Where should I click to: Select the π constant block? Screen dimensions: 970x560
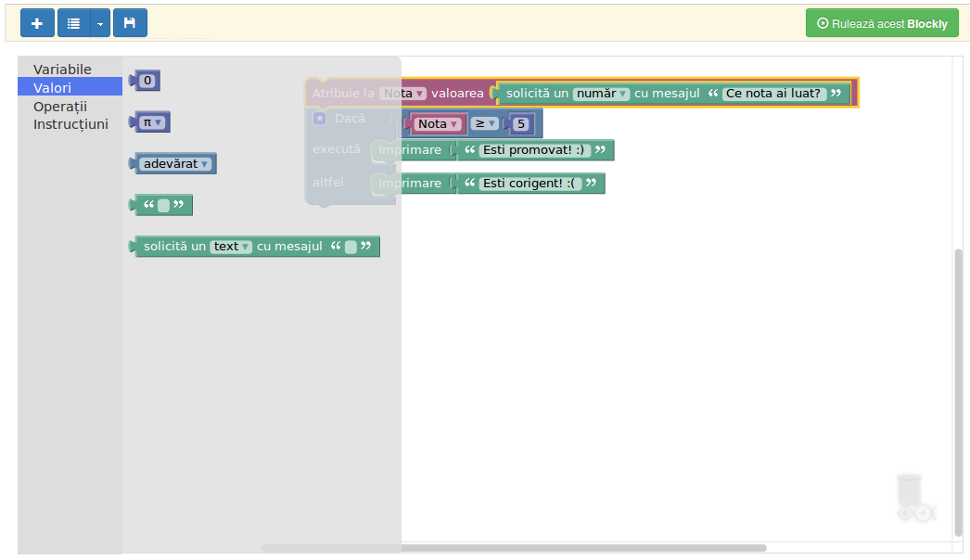(152, 122)
